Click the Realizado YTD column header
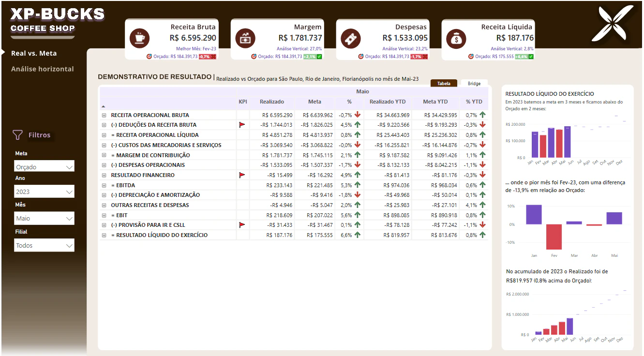Screen dimensions: 644x356 pos(388,102)
